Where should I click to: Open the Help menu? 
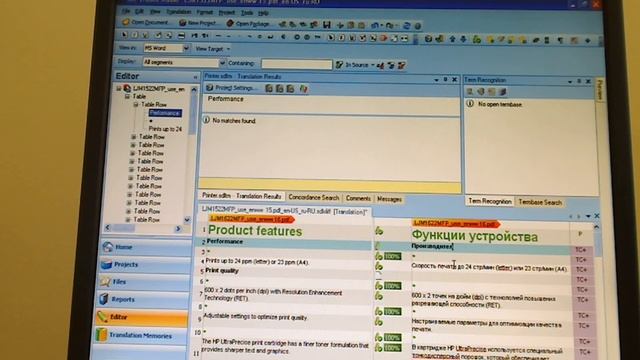pos(263,13)
